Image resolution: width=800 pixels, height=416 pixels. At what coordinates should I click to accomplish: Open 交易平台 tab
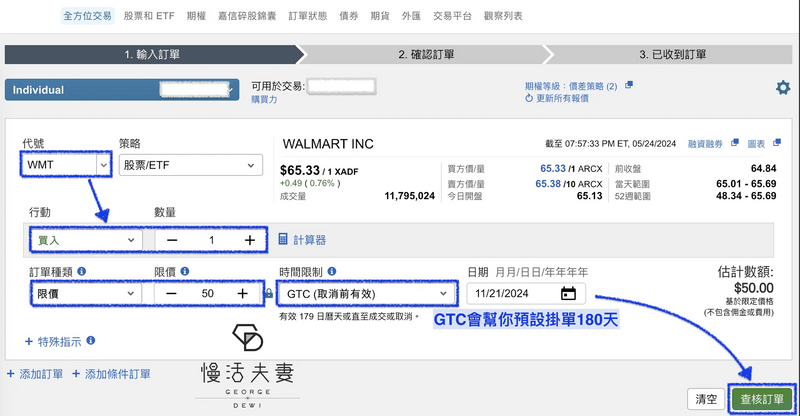point(453,16)
